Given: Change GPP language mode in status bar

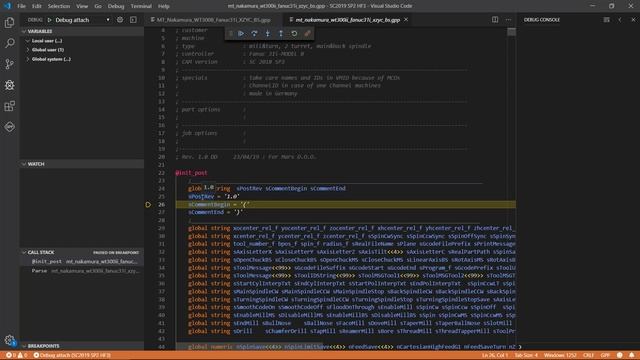Looking at the screenshot, I should pos(605,355).
